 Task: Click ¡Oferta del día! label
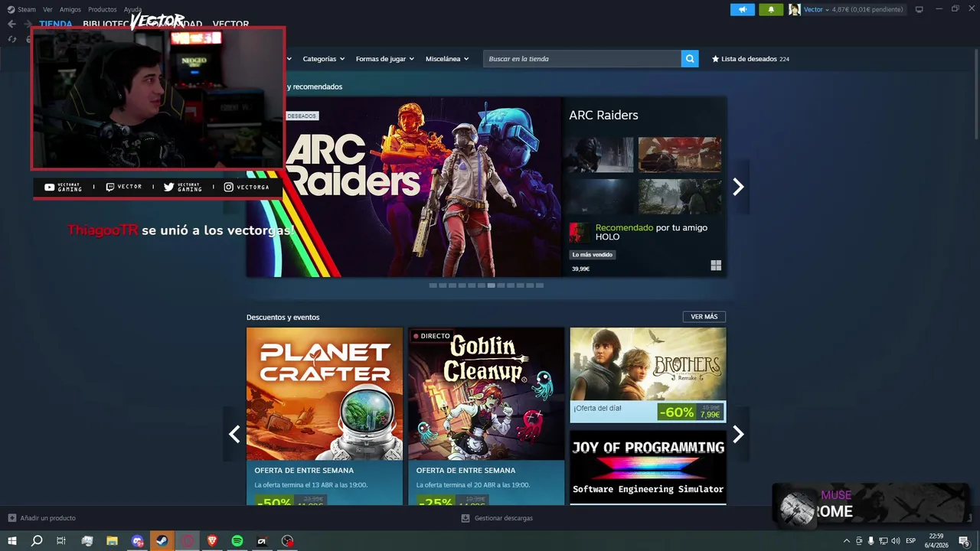tap(598, 409)
